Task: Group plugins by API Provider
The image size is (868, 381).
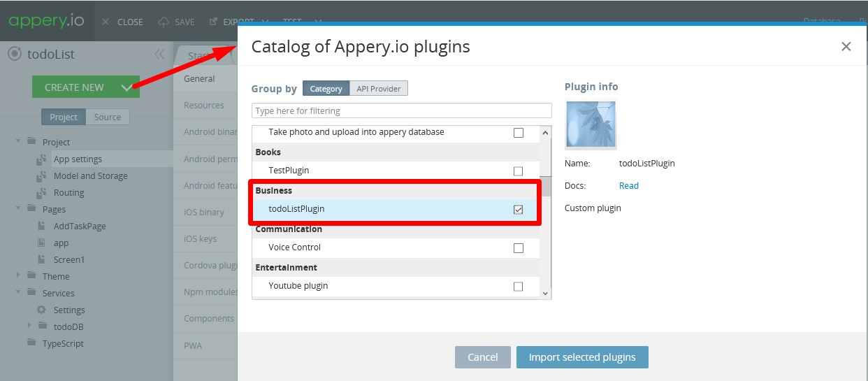Action: click(x=378, y=89)
